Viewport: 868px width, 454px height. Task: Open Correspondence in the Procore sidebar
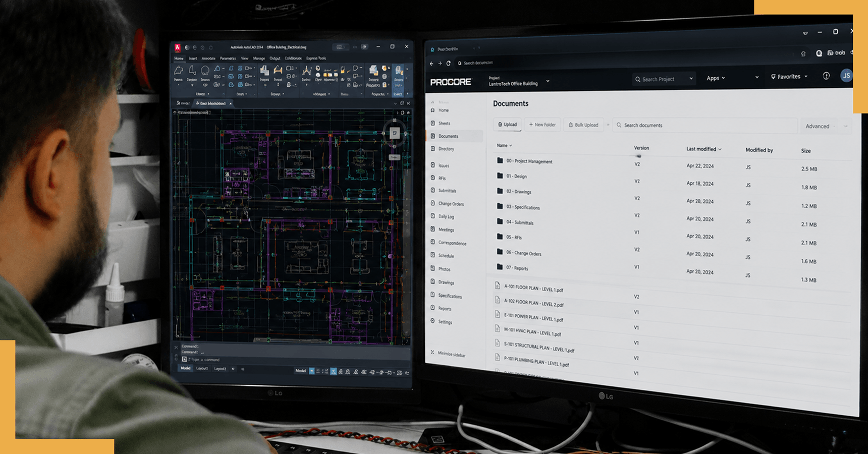click(x=449, y=243)
